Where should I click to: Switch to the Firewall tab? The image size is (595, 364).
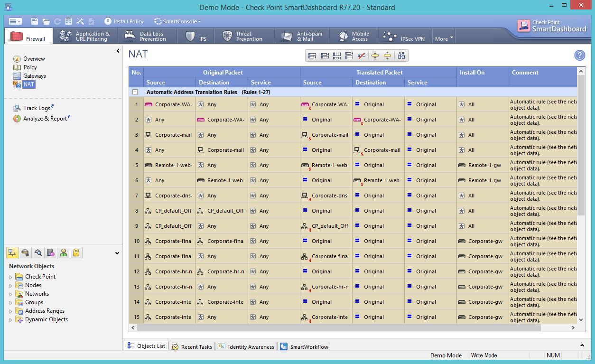click(x=28, y=37)
